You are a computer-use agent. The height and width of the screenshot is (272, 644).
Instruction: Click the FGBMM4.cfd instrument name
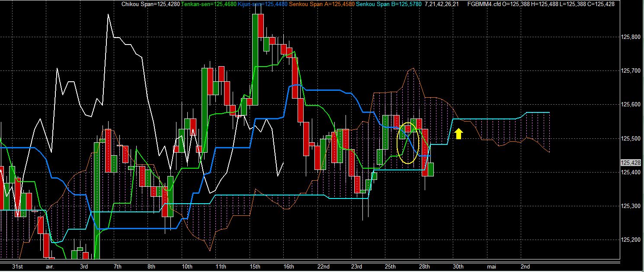click(484, 4)
